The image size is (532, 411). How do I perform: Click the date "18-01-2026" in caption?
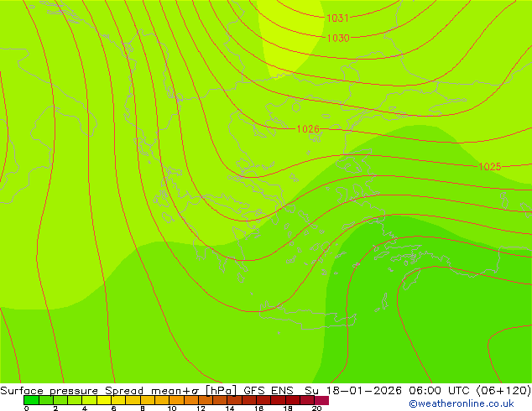[364, 391]
